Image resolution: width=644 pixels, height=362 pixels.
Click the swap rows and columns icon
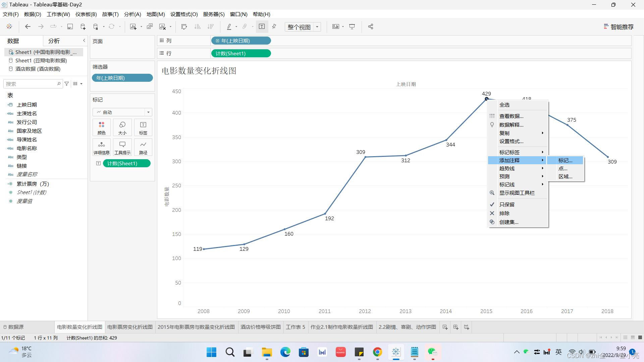point(184,27)
